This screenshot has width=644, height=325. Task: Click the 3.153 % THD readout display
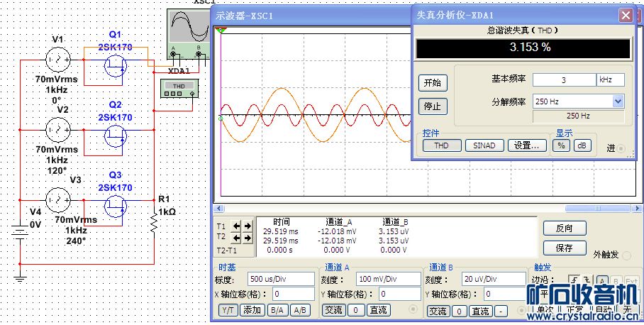tap(523, 49)
